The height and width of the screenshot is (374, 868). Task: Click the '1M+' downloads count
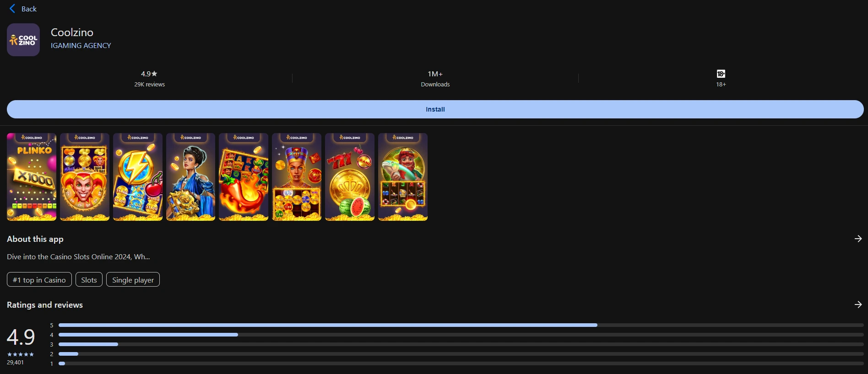435,74
